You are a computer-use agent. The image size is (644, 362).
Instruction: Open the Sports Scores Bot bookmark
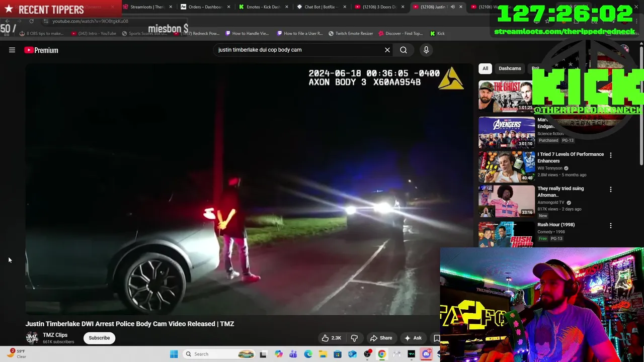click(144, 34)
